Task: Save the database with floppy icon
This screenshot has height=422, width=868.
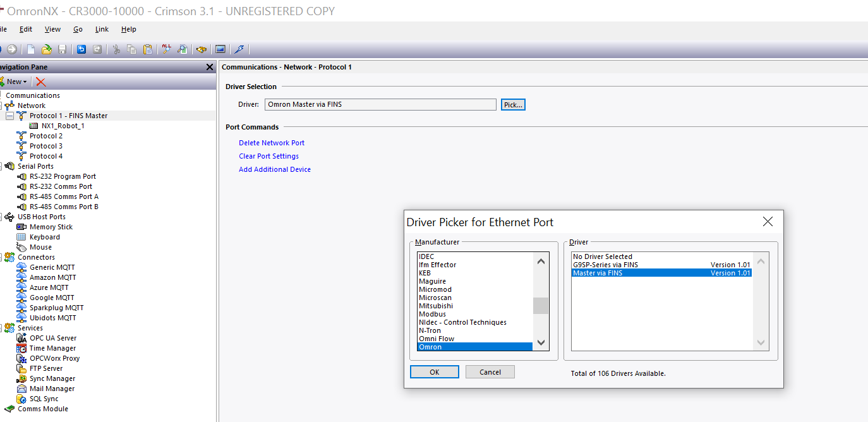Action: point(62,49)
